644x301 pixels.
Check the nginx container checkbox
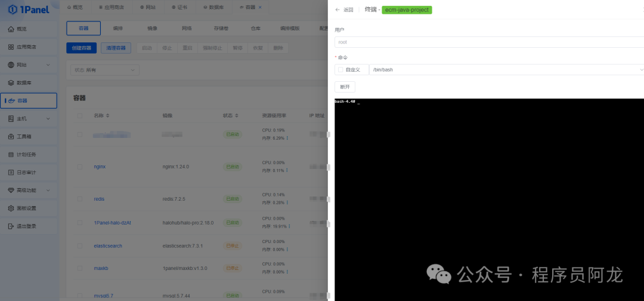click(x=80, y=167)
